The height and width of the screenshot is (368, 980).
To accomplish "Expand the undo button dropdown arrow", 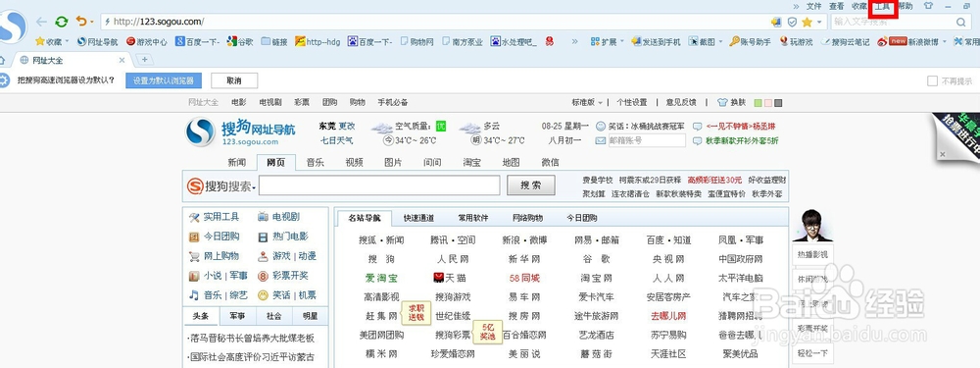I will [91, 22].
